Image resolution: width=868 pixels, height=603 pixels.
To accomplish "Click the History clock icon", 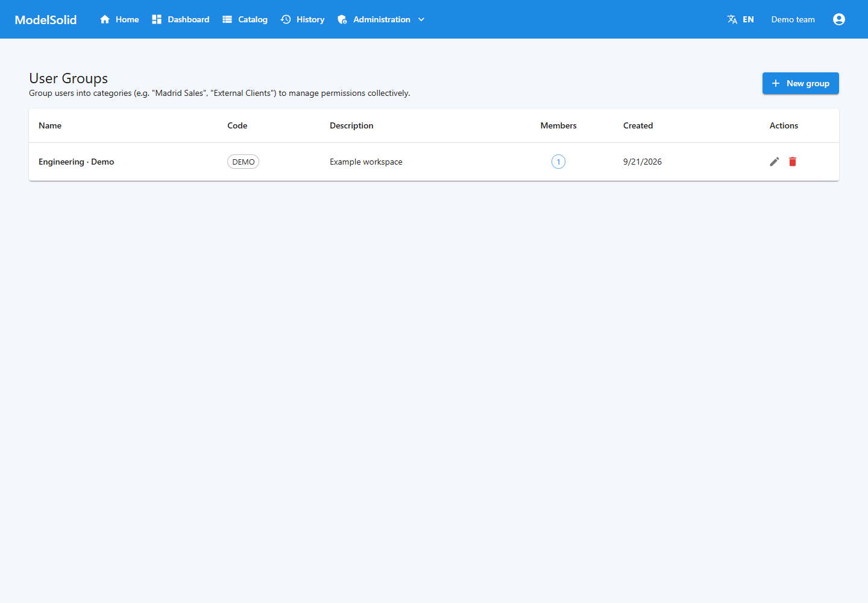I will pyautogui.click(x=286, y=19).
